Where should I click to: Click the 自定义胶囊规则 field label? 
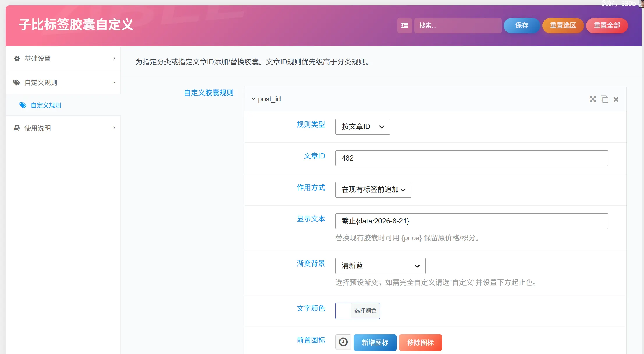coord(209,93)
